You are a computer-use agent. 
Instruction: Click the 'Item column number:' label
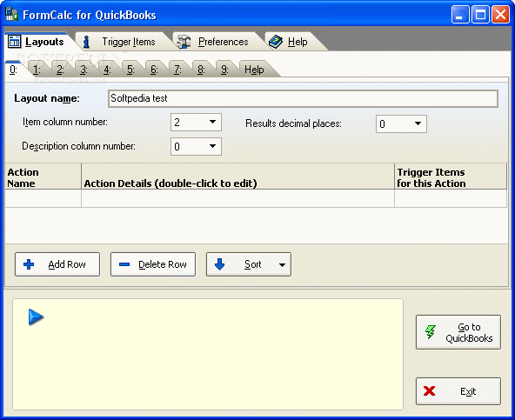coord(64,122)
